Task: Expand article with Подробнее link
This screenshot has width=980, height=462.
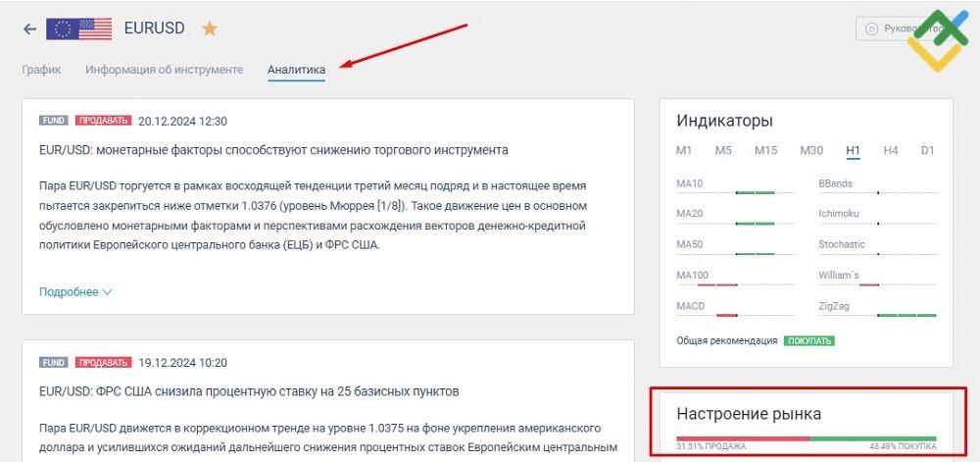Action: pyautogui.click(x=75, y=291)
